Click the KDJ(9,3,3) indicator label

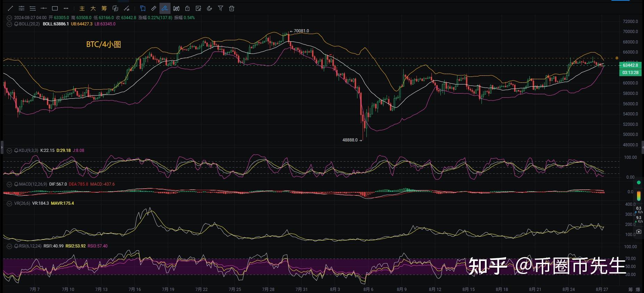pyautogui.click(x=28, y=150)
